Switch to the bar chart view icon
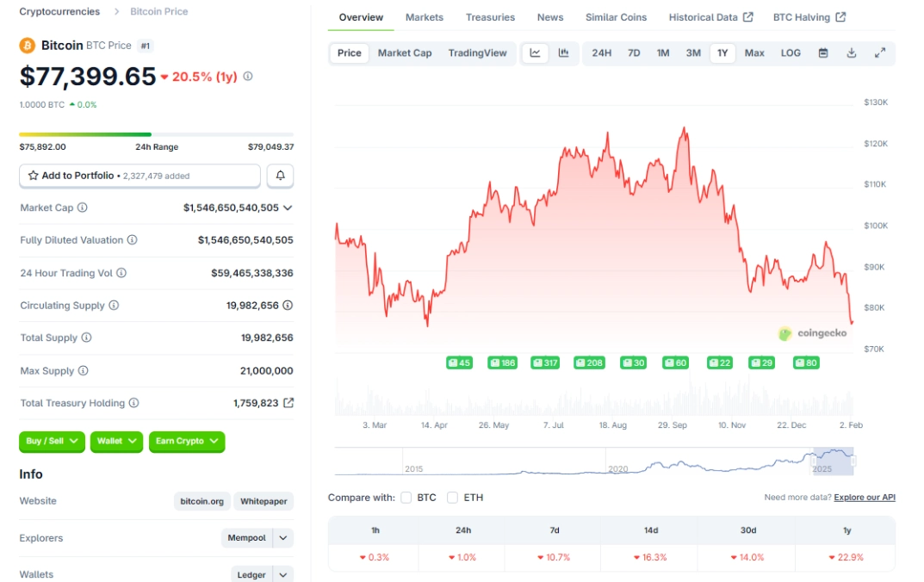This screenshot has width=924, height=582. tap(561, 53)
